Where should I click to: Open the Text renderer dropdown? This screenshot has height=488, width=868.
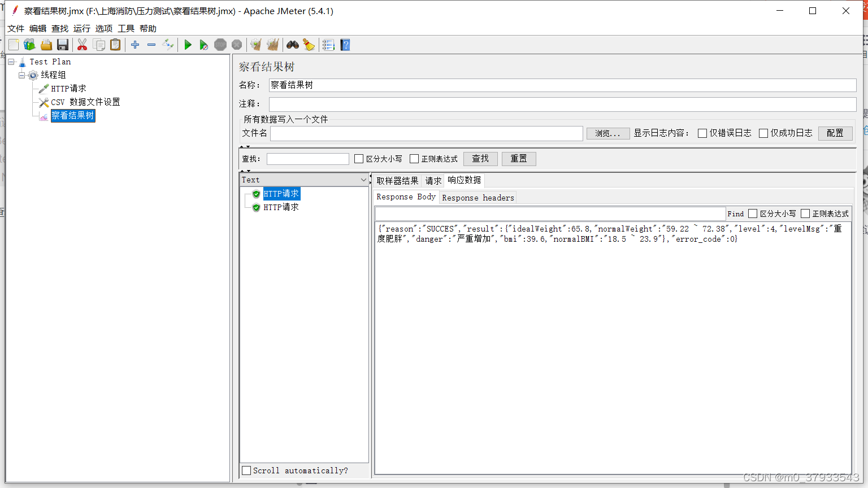tap(304, 180)
